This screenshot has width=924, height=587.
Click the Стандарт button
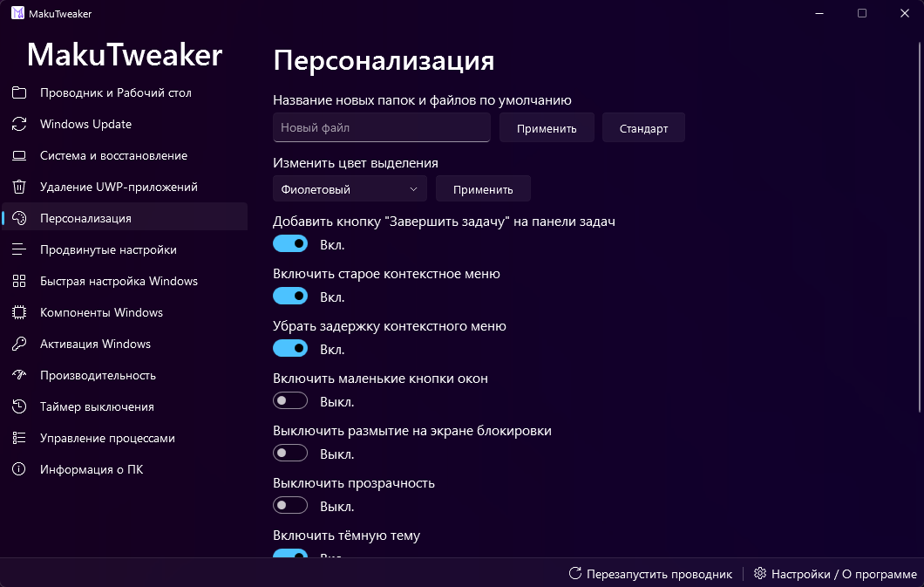coord(643,127)
